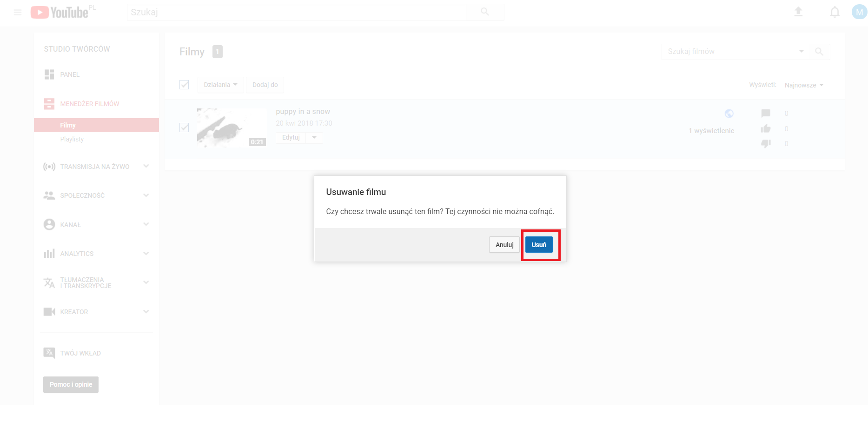Expand the Kreator chevron
The width and height of the screenshot is (868, 423).
pyautogui.click(x=146, y=312)
